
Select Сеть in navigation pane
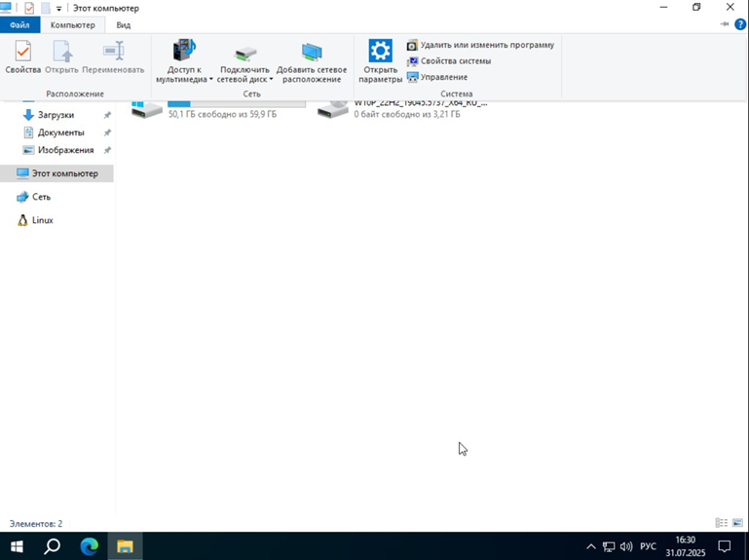(33, 197)
